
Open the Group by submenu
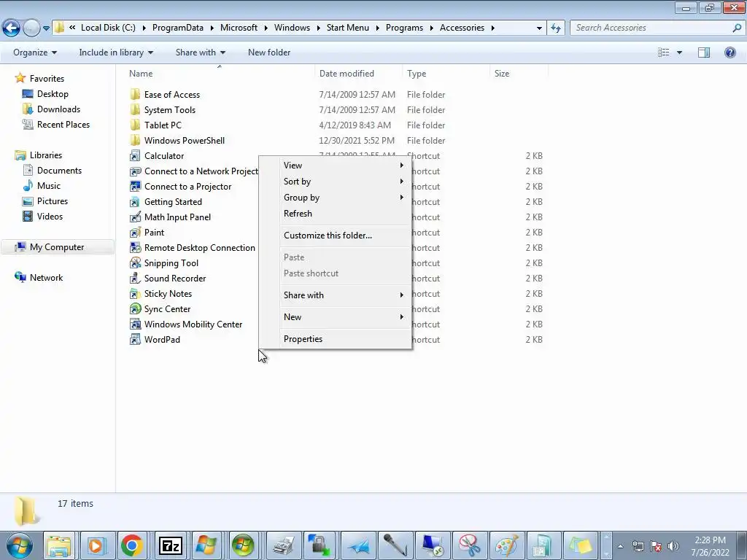[344, 198]
